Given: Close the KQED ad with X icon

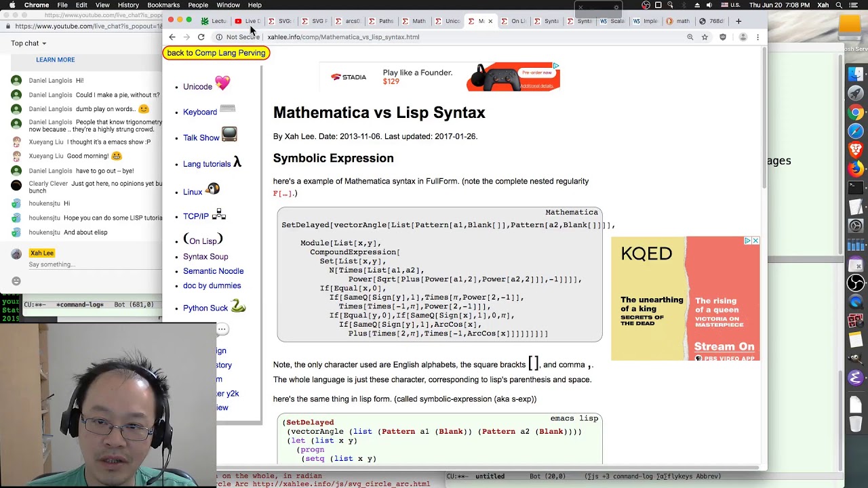Looking at the screenshot, I should (755, 241).
